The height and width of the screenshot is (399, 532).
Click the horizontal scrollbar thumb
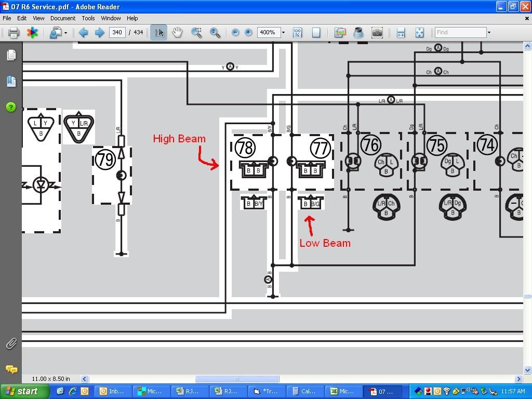237,379
